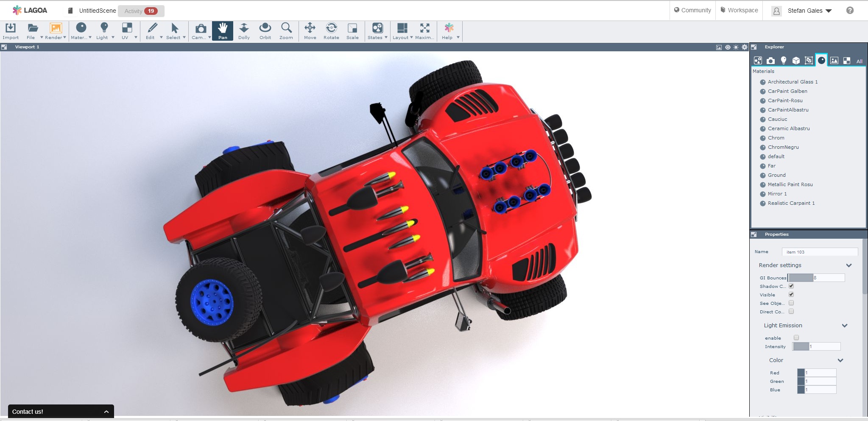Open the Edit dropdown arrow
This screenshot has height=421, width=868.
[161, 37]
